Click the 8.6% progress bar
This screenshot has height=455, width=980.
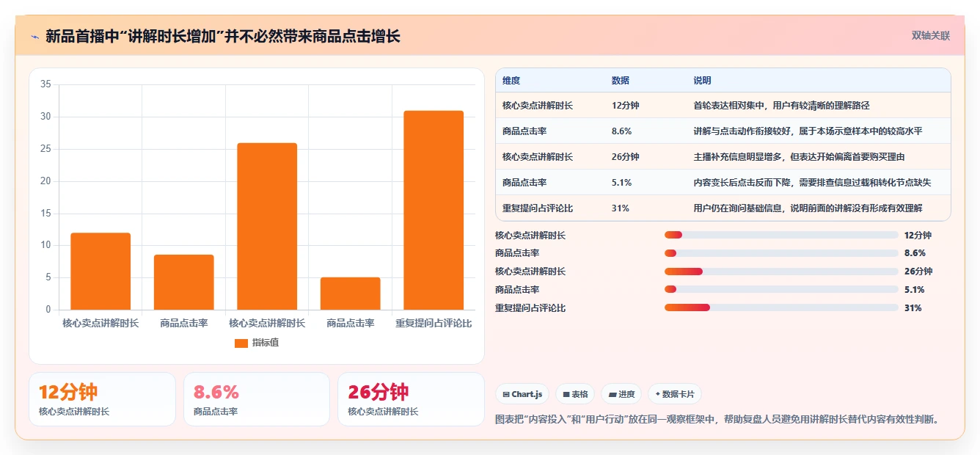pyautogui.click(x=781, y=253)
